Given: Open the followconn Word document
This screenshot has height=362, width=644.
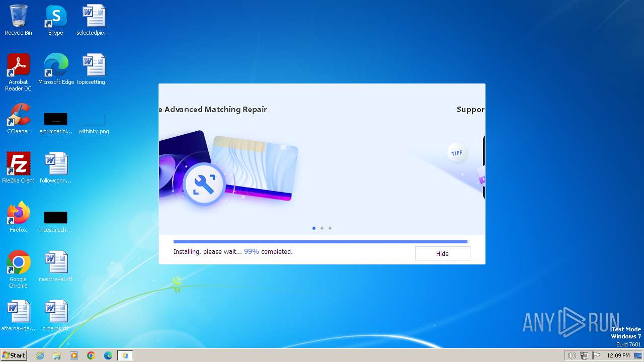Looking at the screenshot, I should click(56, 168).
